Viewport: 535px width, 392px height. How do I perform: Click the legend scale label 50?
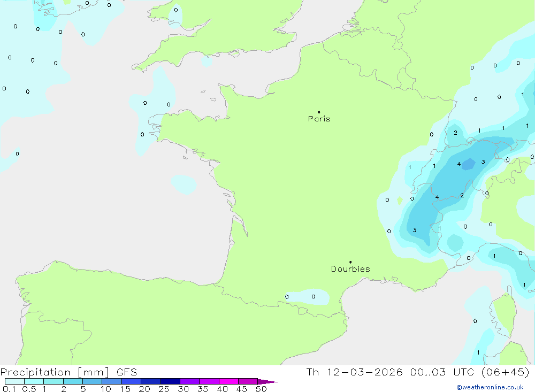262,389
